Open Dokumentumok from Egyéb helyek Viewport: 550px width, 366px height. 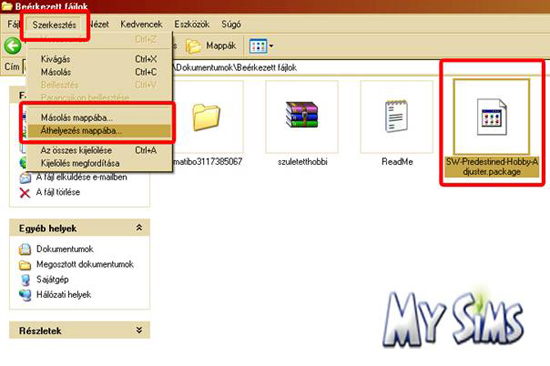click(65, 249)
